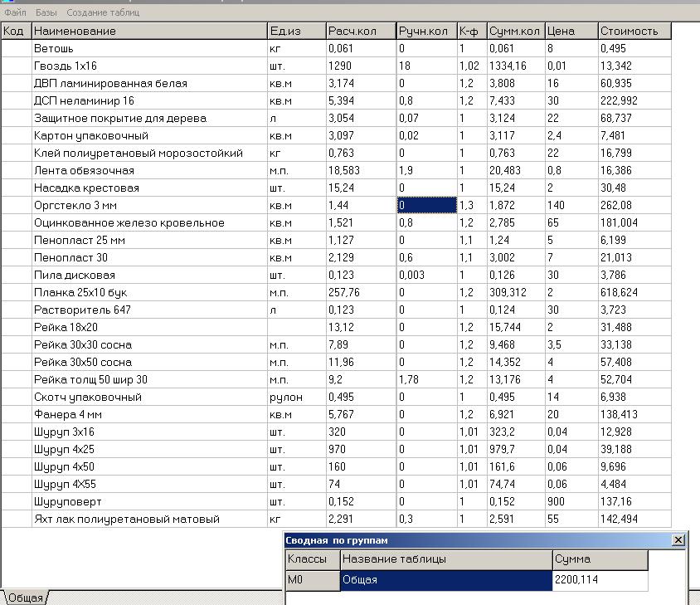
Task: Select Клей полиуретановый морозостойкий cell
Action: point(149,153)
